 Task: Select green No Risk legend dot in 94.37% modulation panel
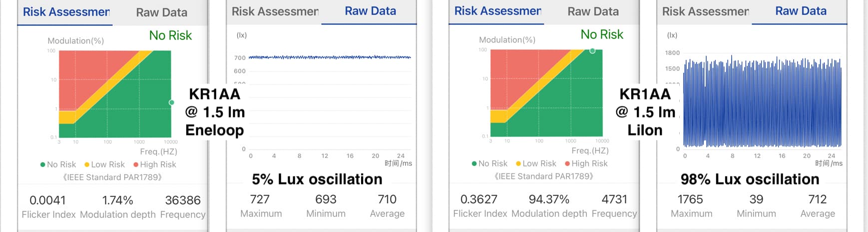tap(474, 163)
